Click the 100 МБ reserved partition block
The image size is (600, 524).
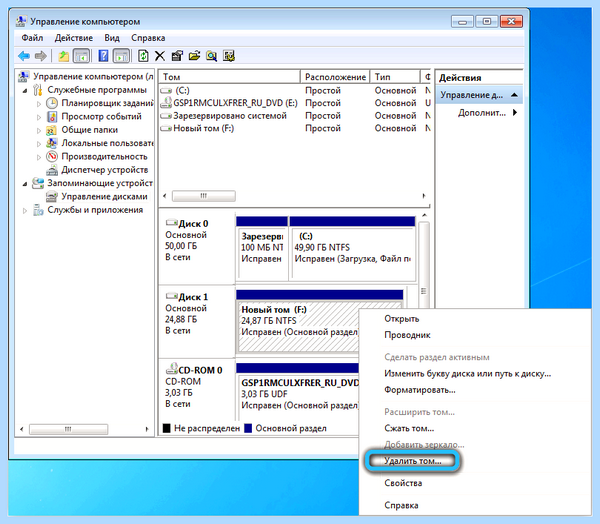[x=262, y=249]
